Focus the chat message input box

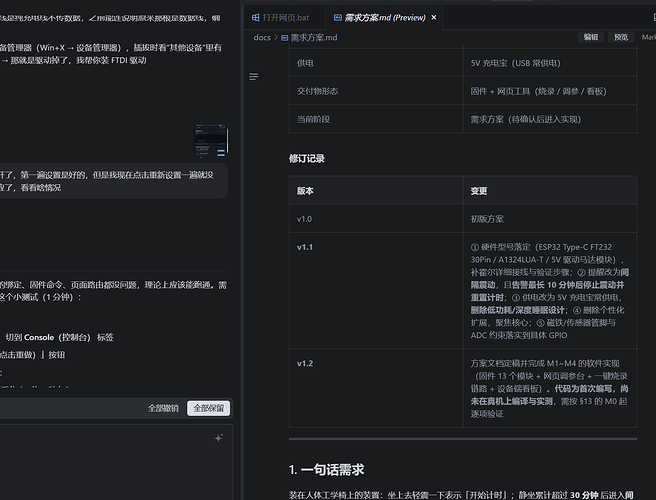coord(115,462)
